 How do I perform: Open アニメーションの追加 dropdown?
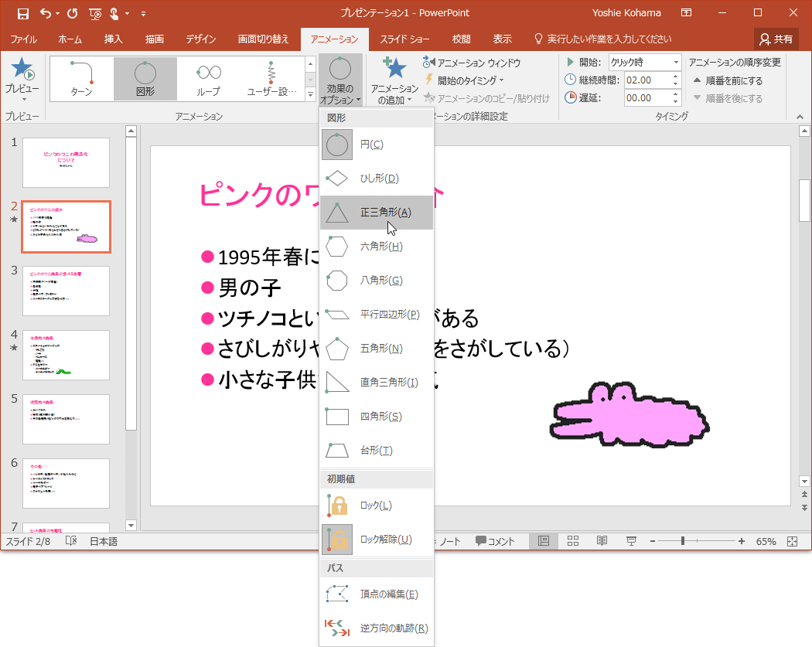coord(394,79)
